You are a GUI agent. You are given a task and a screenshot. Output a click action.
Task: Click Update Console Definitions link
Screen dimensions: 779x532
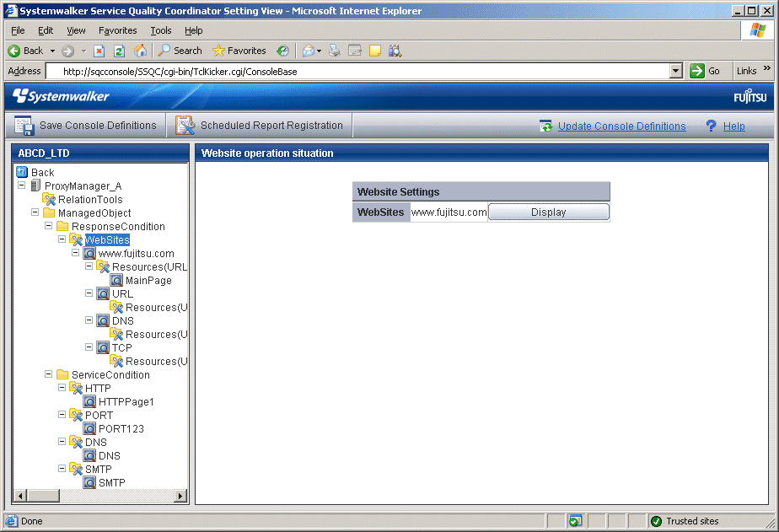pos(621,126)
